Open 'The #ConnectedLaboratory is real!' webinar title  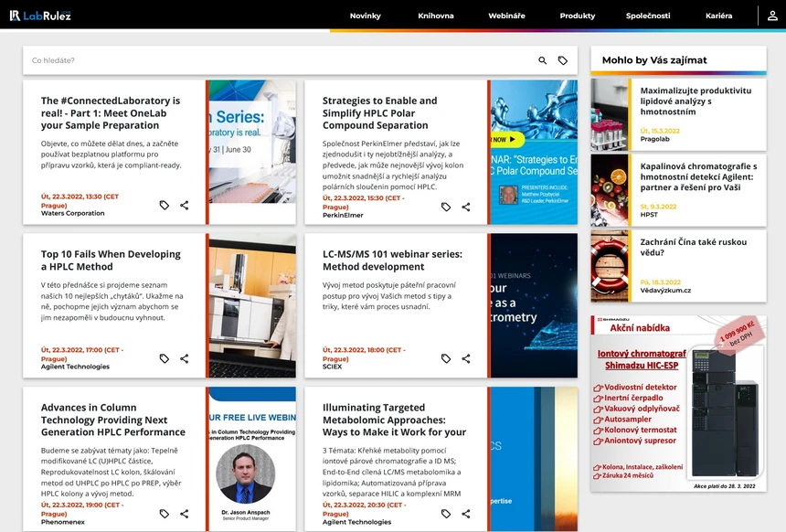pos(111,112)
